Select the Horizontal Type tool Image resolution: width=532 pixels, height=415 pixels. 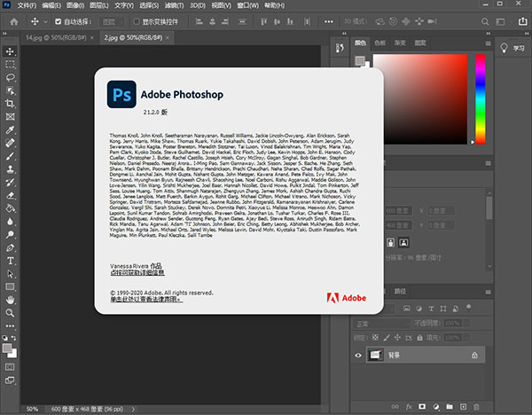[10, 261]
